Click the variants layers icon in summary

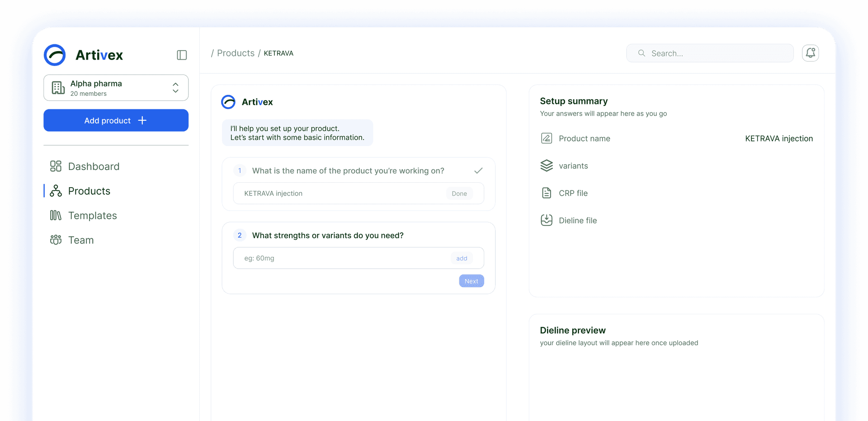click(x=547, y=166)
